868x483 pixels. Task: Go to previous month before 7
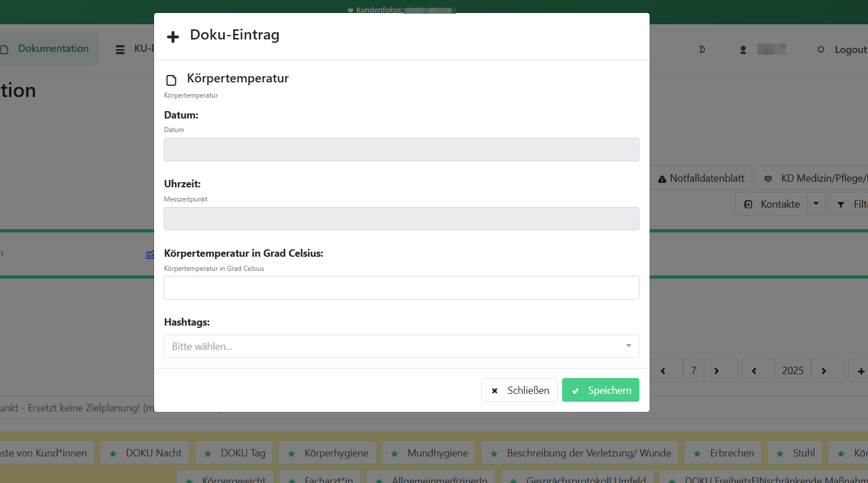[x=663, y=371]
